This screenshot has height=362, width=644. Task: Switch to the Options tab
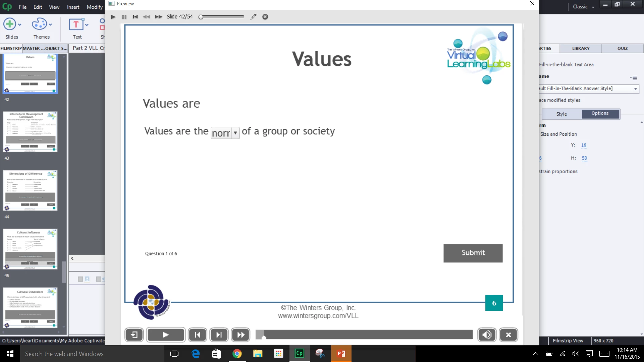[x=600, y=114]
